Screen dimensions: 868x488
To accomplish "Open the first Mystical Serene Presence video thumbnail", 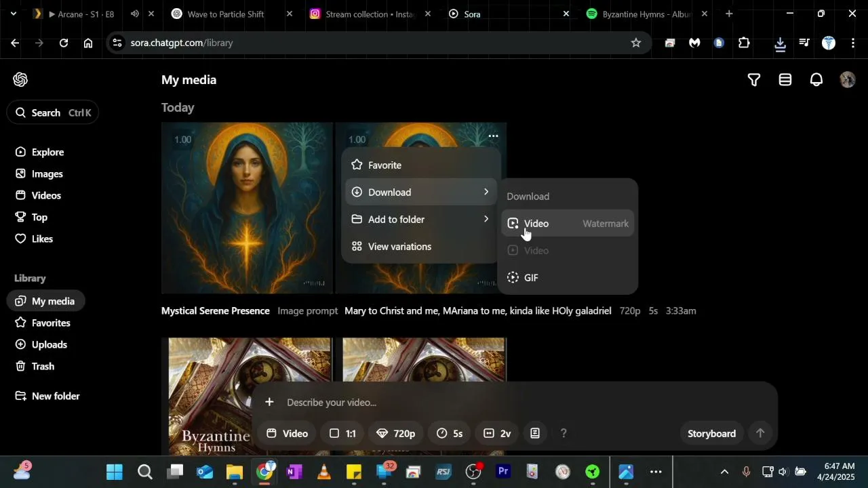I will [x=247, y=208].
